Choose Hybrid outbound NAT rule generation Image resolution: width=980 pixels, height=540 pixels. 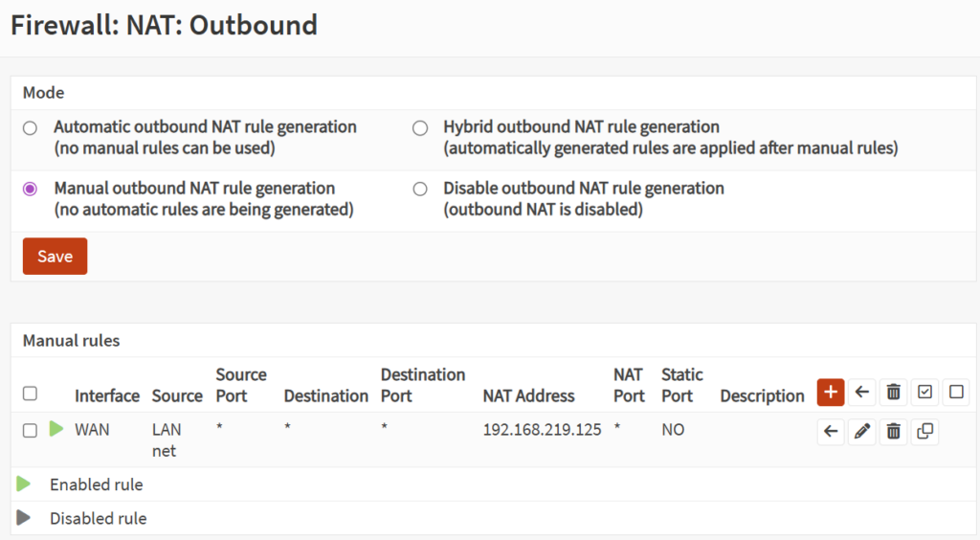coord(419,127)
